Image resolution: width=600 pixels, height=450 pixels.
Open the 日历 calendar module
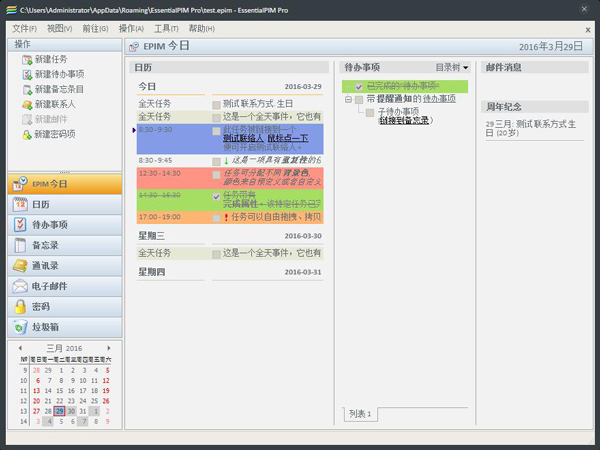pyautogui.click(x=65, y=204)
